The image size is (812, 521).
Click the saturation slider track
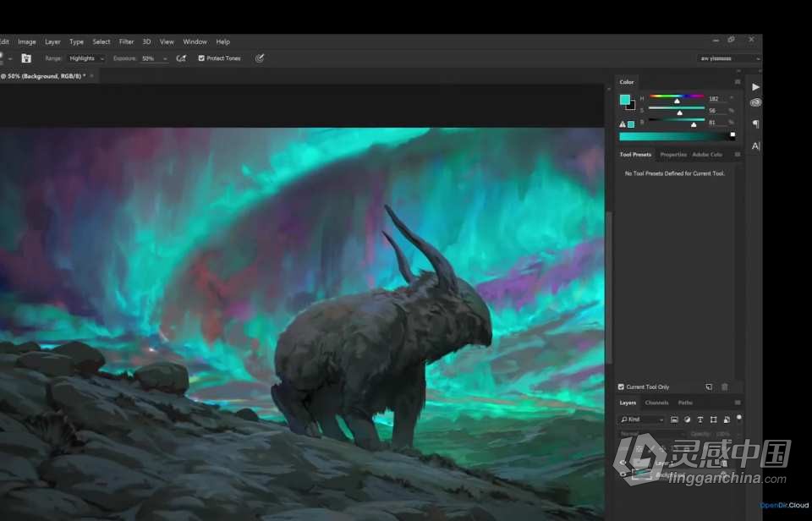(677, 107)
